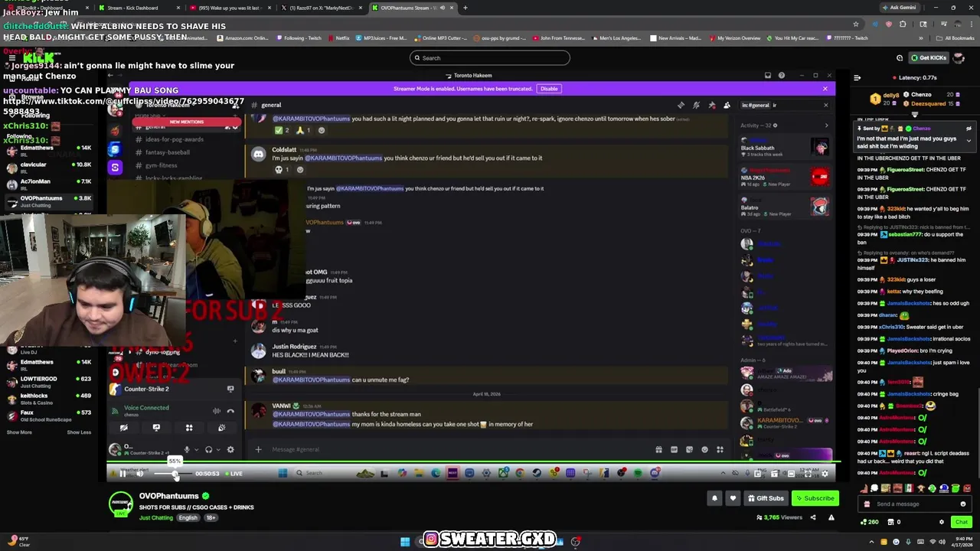Collapse the sidebar with Show Less
The height and width of the screenshot is (551, 980).
[x=79, y=432]
